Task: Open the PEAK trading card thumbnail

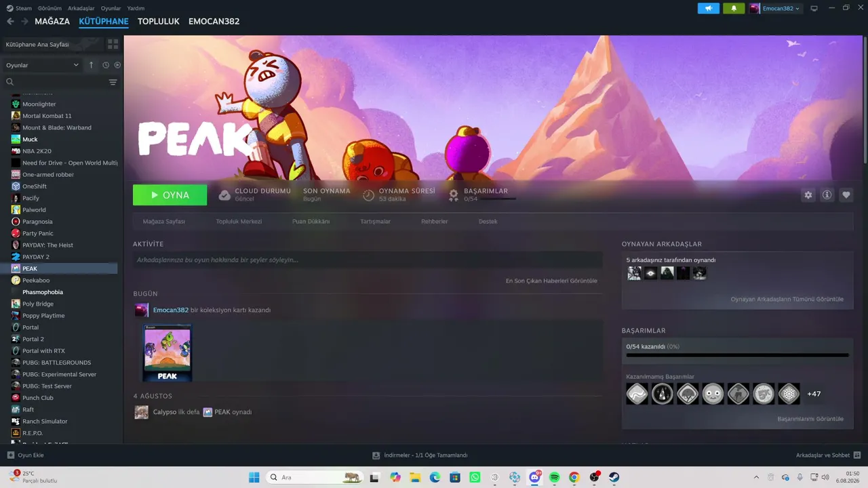Action: (x=167, y=353)
